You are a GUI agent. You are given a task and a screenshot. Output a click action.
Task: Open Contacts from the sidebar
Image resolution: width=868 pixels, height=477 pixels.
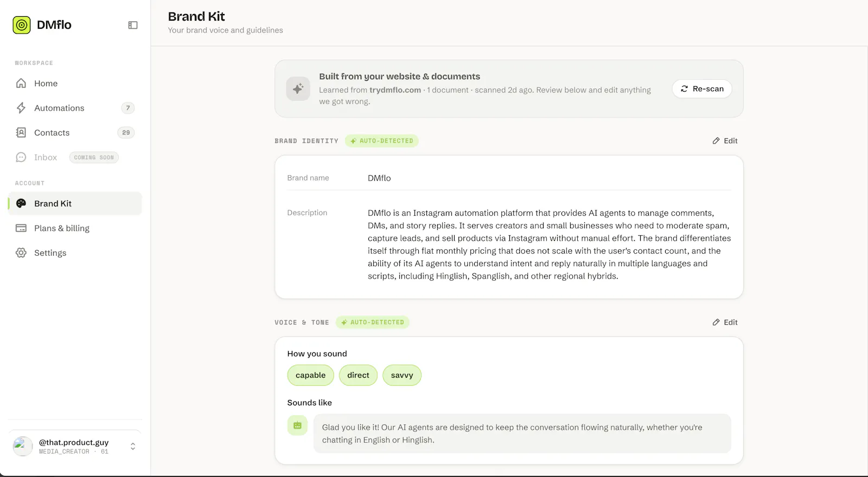pyautogui.click(x=75, y=133)
